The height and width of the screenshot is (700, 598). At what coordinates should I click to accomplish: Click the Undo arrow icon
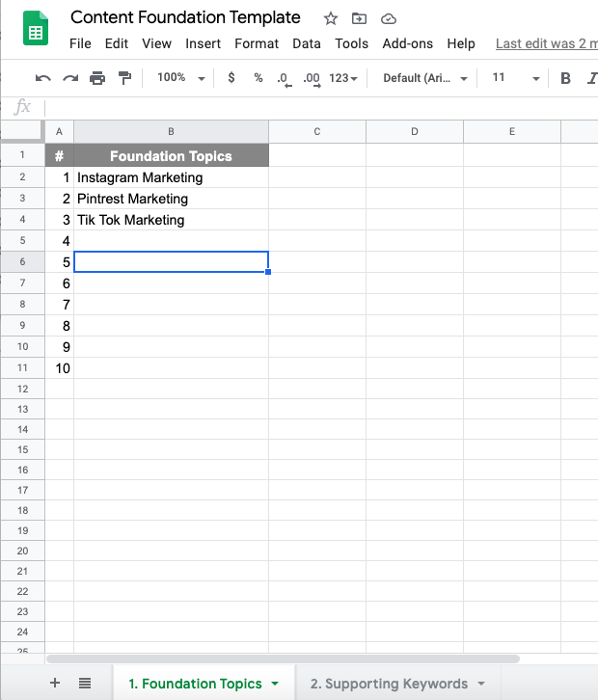42,78
